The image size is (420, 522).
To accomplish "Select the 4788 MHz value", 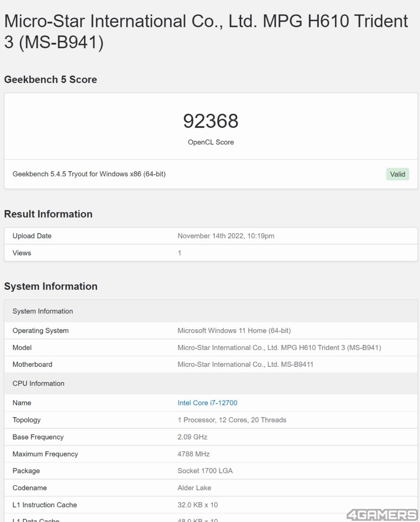I will (194, 454).
